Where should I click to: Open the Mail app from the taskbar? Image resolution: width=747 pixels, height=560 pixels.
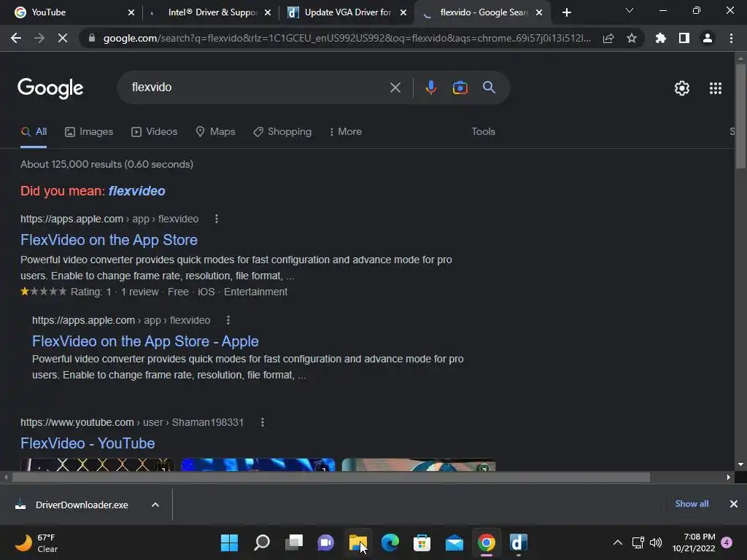(454, 542)
